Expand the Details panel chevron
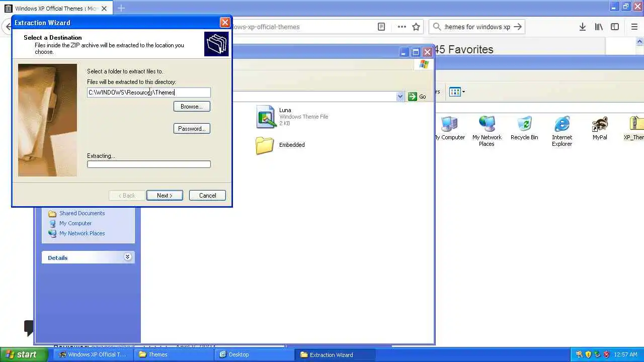The height and width of the screenshot is (362, 644). pos(128,257)
